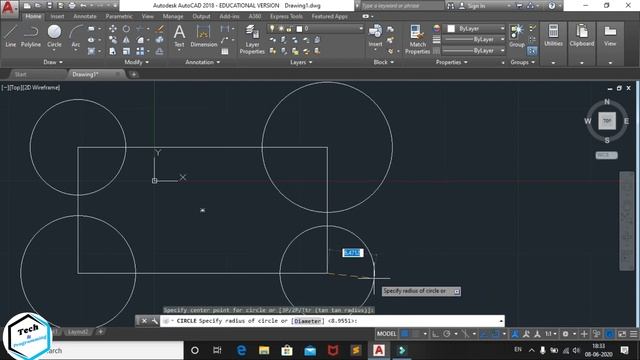Image resolution: width=640 pixels, height=360 pixels.
Task: Open the annotation scale 1:1 dropdown
Action: tap(551, 334)
